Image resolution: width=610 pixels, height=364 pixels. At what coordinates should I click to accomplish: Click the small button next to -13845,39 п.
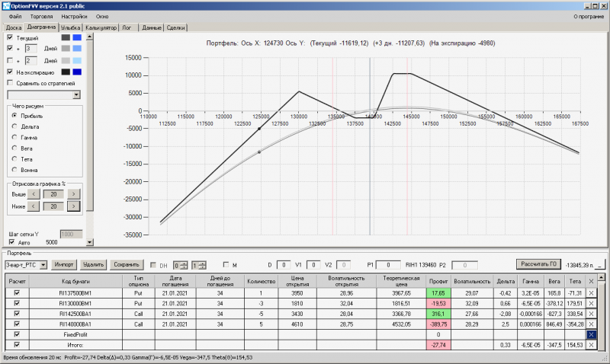(x=601, y=265)
